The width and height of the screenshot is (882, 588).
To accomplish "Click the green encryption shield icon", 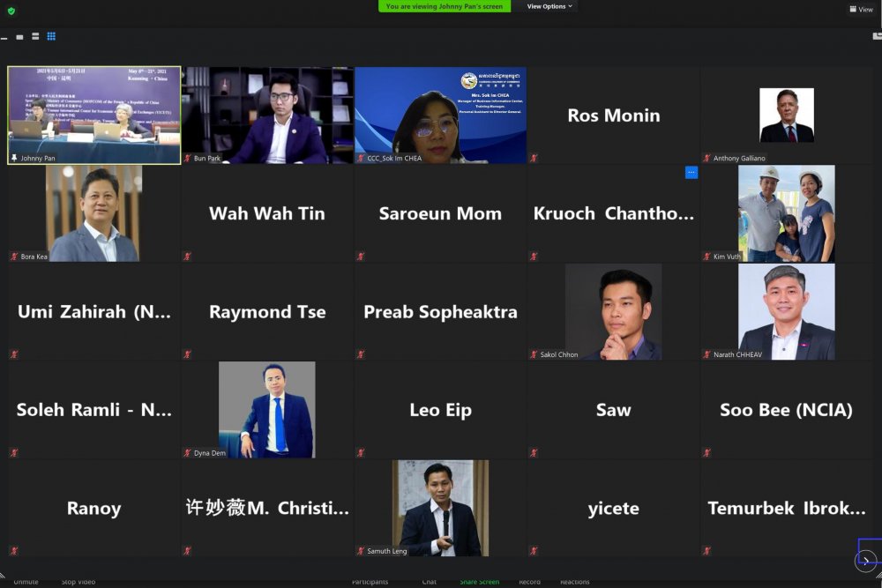I will click(11, 10).
